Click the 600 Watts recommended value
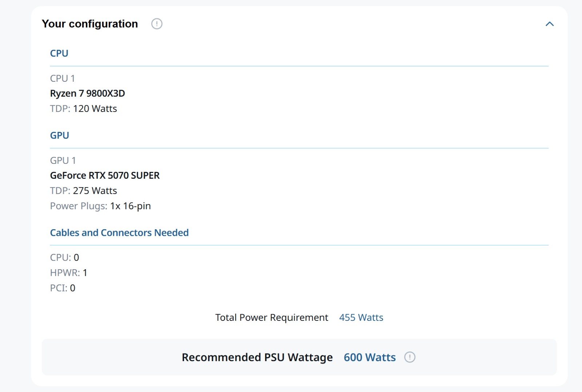Screen dimensions: 582x392 (370, 357)
